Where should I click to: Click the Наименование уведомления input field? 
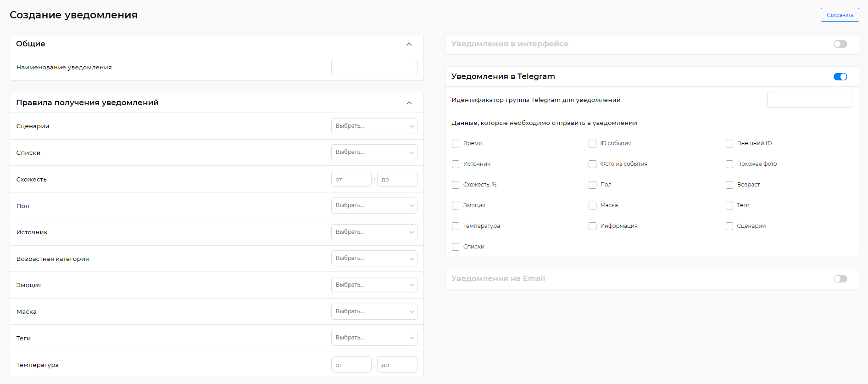tap(374, 67)
